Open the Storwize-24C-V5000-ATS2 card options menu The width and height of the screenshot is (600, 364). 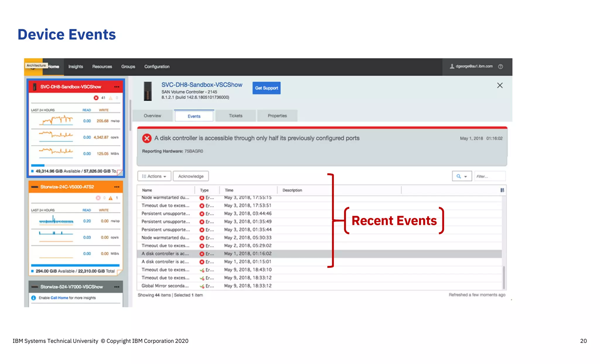[117, 187]
